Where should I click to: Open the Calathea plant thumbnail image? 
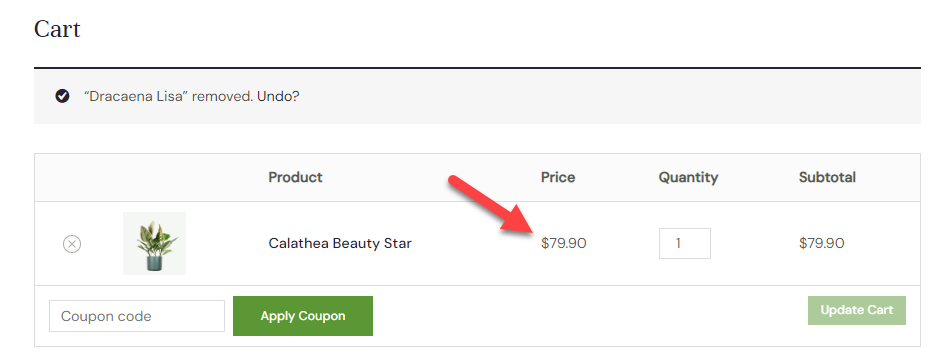(154, 243)
